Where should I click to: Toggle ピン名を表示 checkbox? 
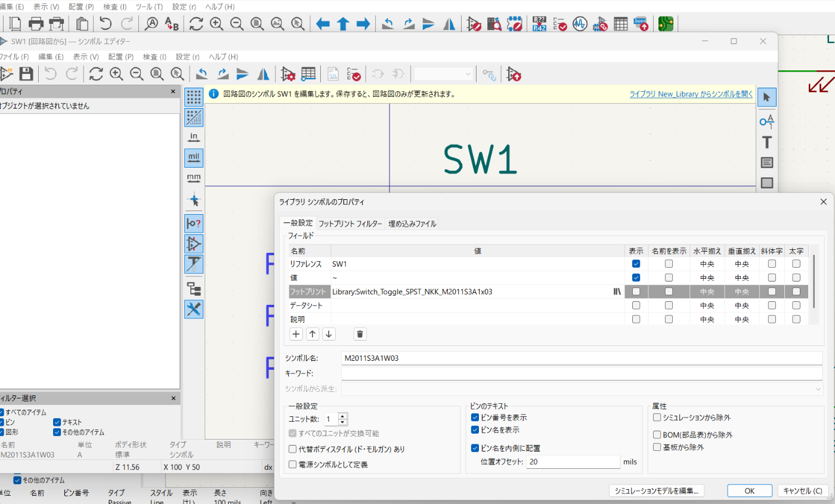475,429
